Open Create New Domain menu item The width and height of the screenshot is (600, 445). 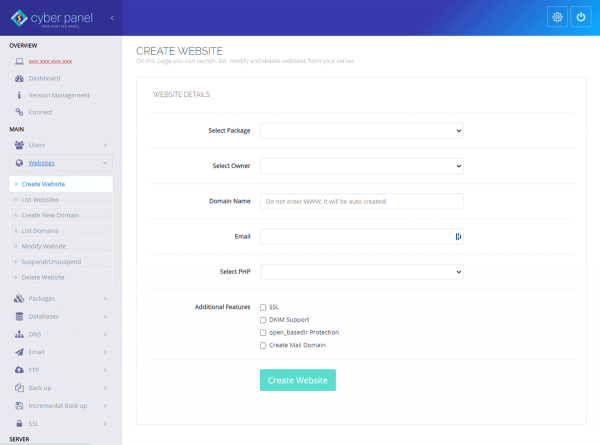(61, 215)
